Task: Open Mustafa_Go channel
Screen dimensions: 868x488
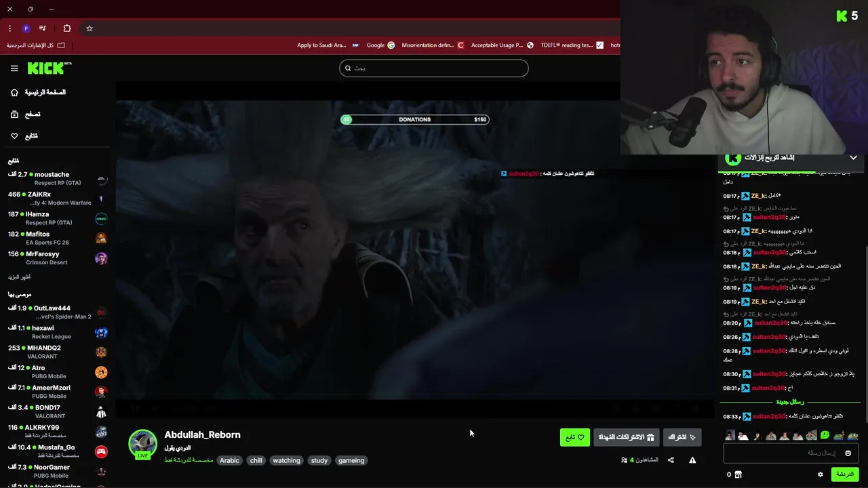Action: click(x=57, y=451)
